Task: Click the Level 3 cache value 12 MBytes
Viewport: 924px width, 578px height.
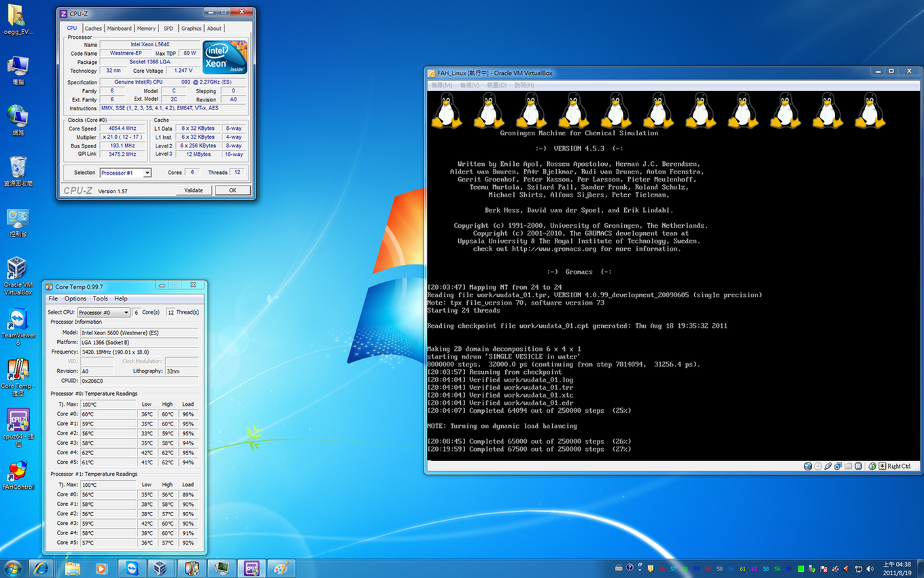Action: pos(198,154)
